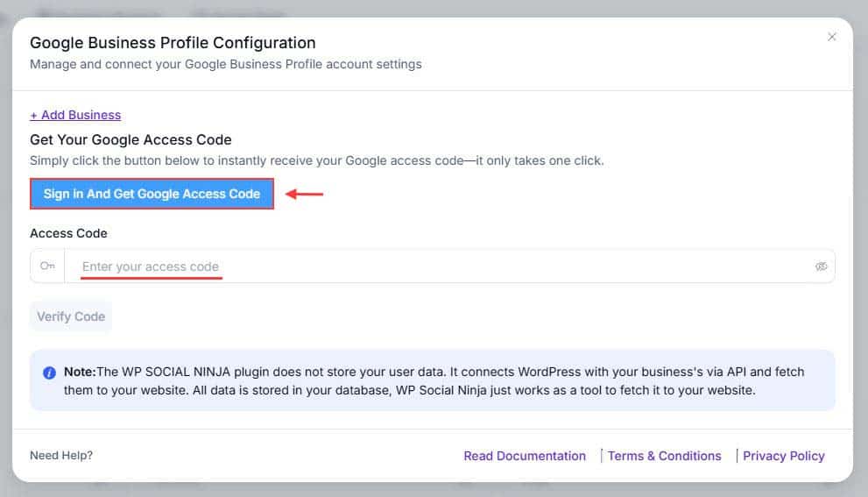Click the Simply click the button below text
Viewport: 868px width, 497px height.
pos(317,160)
